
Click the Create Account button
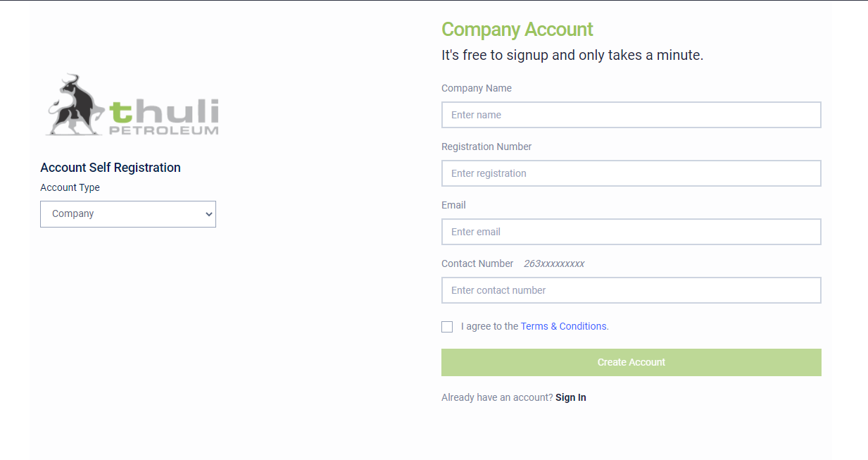pos(631,362)
